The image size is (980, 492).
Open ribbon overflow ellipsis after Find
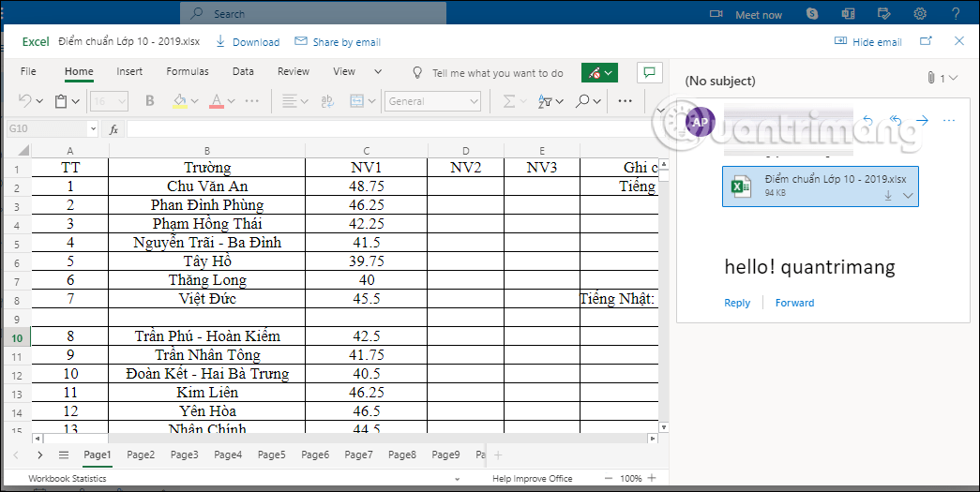coord(625,101)
